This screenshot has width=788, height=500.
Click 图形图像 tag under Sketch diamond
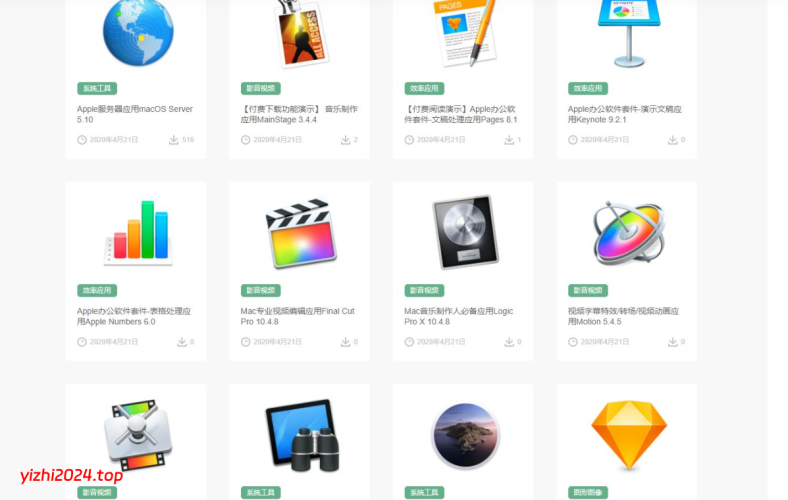(x=588, y=492)
